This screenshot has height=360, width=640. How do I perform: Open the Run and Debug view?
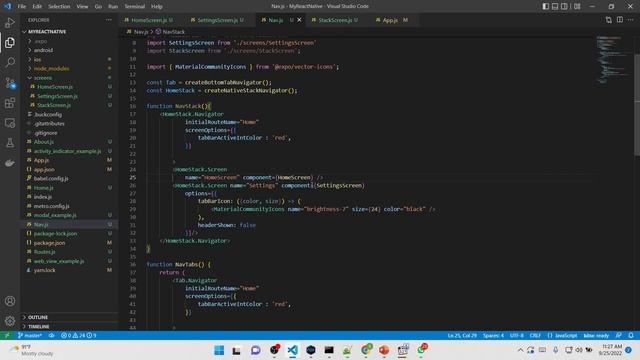click(10, 23)
